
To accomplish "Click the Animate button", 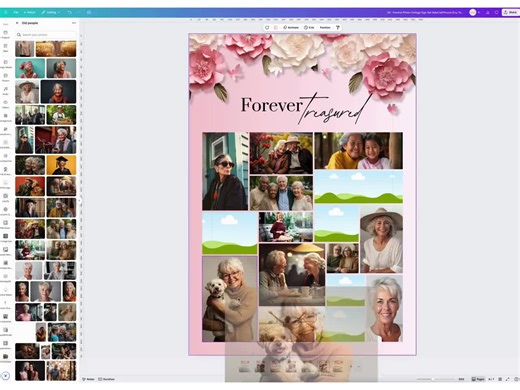I will point(291,28).
